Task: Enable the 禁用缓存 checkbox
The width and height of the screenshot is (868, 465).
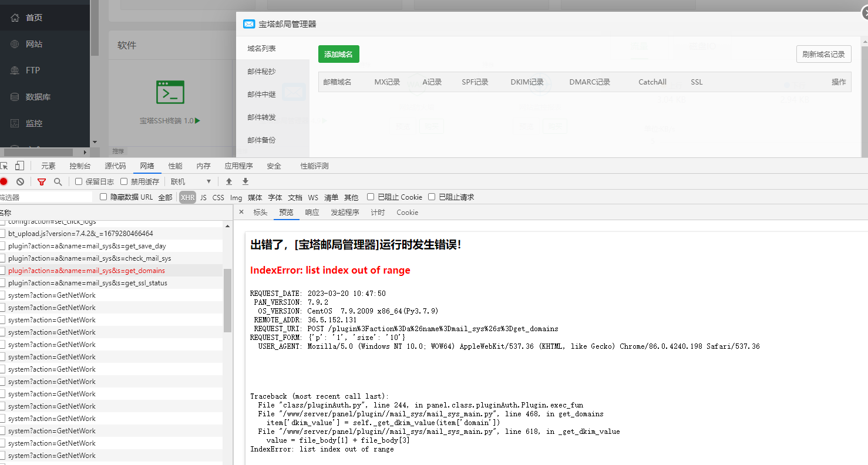Action: click(x=124, y=182)
